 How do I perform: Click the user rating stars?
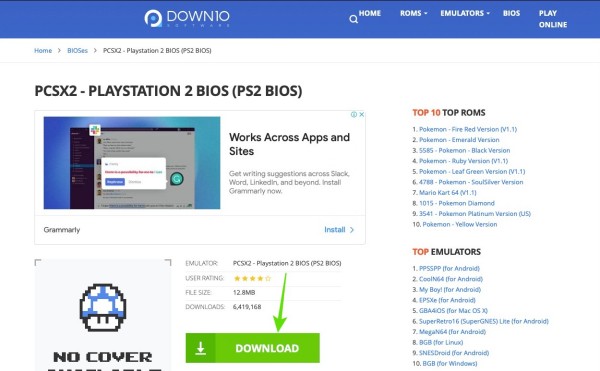click(252, 278)
